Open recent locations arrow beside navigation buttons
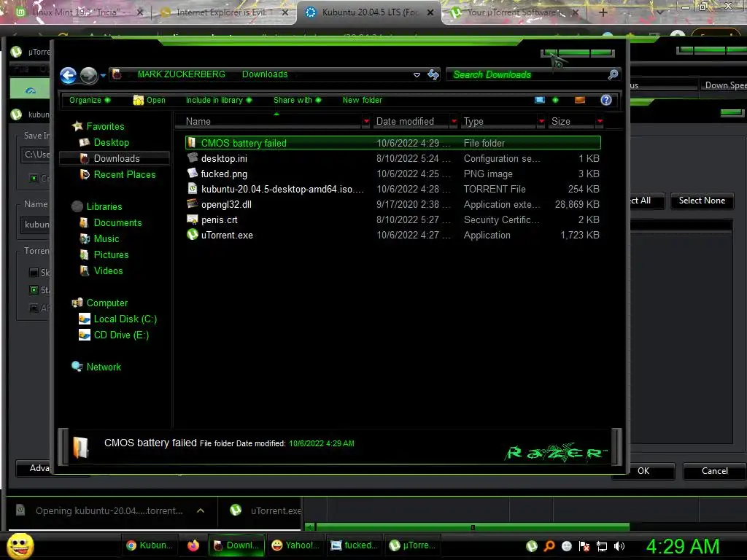The image size is (747, 560). tap(103, 75)
